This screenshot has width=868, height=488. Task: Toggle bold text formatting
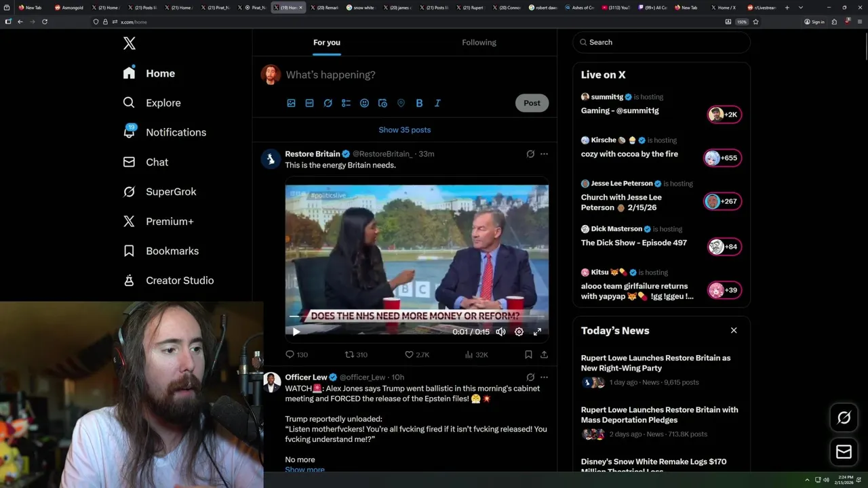[x=419, y=103]
